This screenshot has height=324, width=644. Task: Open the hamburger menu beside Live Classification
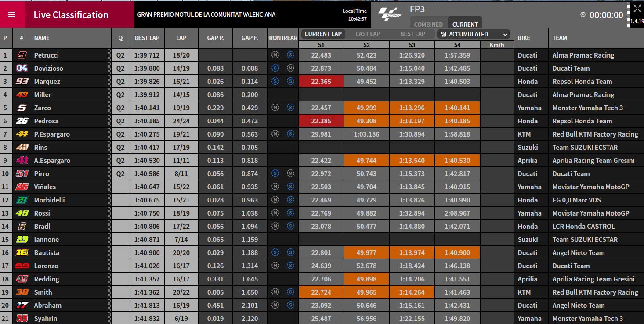12,14
